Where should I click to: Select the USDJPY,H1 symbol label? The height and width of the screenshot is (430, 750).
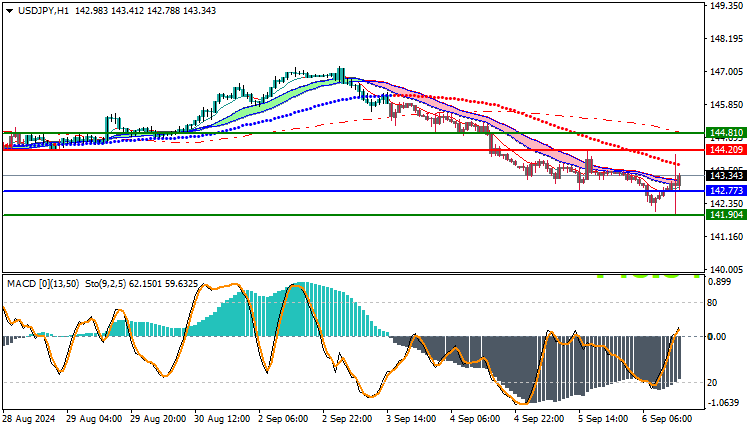(44, 11)
